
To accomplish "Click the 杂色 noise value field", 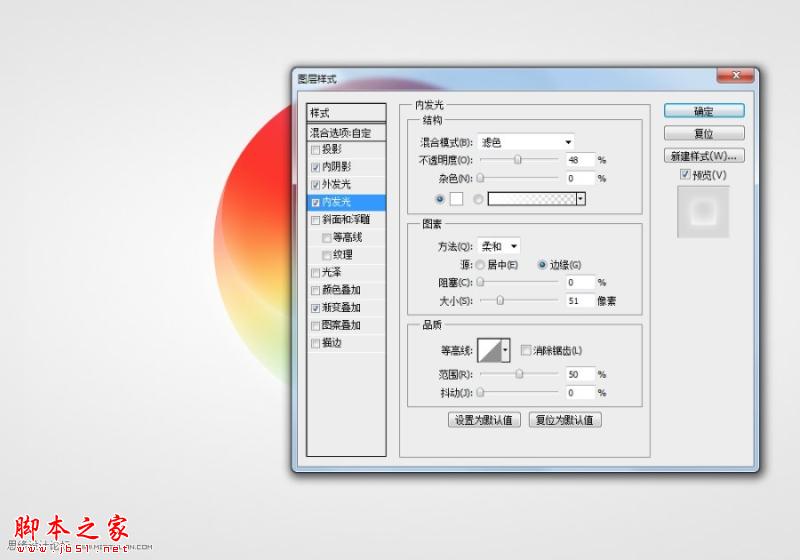I will pos(581,179).
